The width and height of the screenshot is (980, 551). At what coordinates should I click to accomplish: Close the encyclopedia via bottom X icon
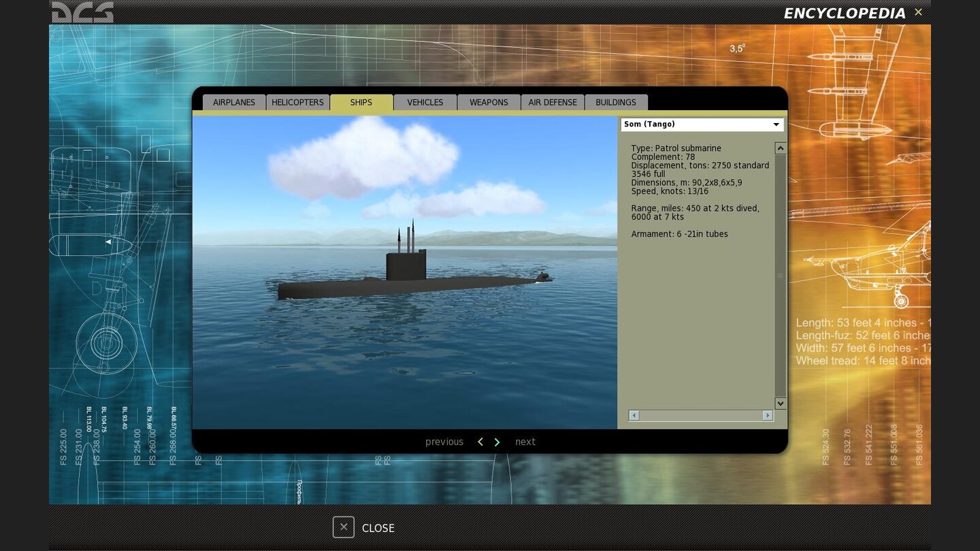[344, 527]
